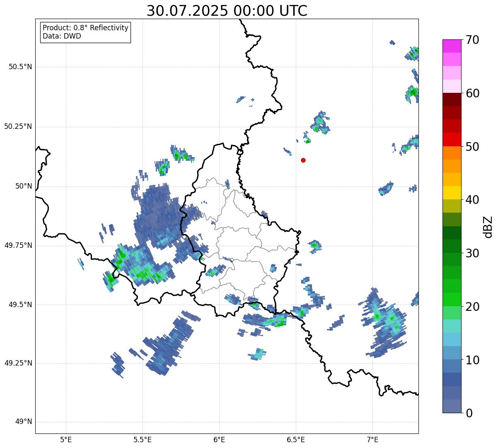Viewport: 498px width, 448px height.
Task: Click the light blue swatch above 10
Action: (452, 339)
